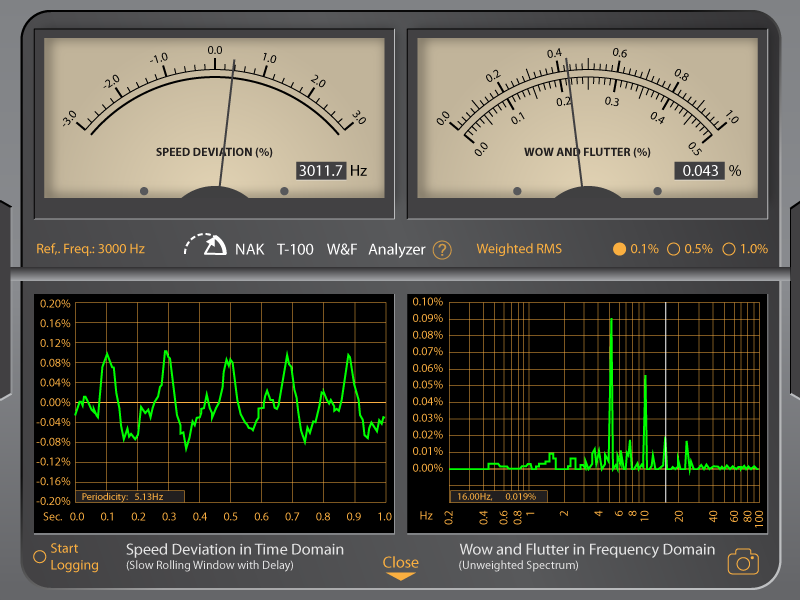Click the 3011.7 Hz frequency readout

[x=321, y=170]
